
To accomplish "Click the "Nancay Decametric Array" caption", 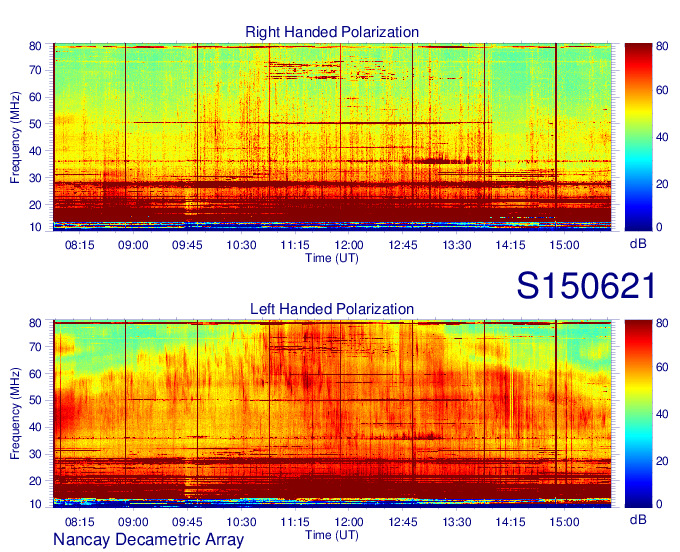I will (148, 540).
